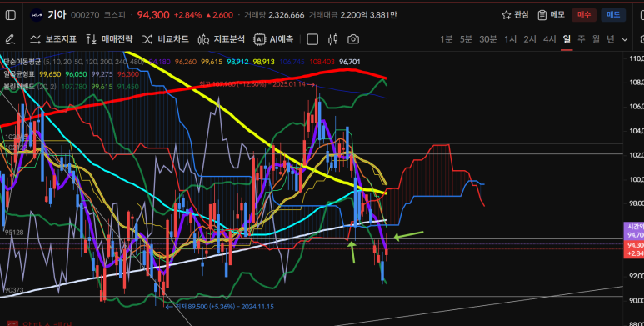Click trading volume 2,326,666
The image size is (644, 326).
(x=287, y=15)
